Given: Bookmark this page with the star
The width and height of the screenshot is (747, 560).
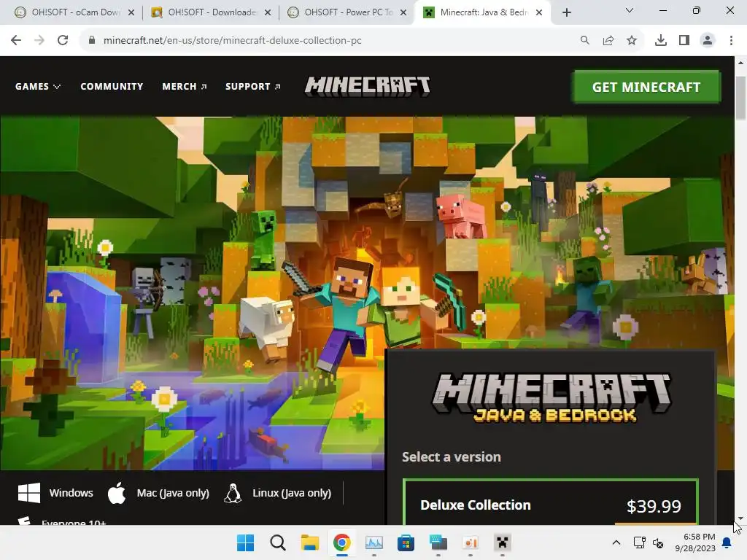Looking at the screenshot, I should (632, 41).
